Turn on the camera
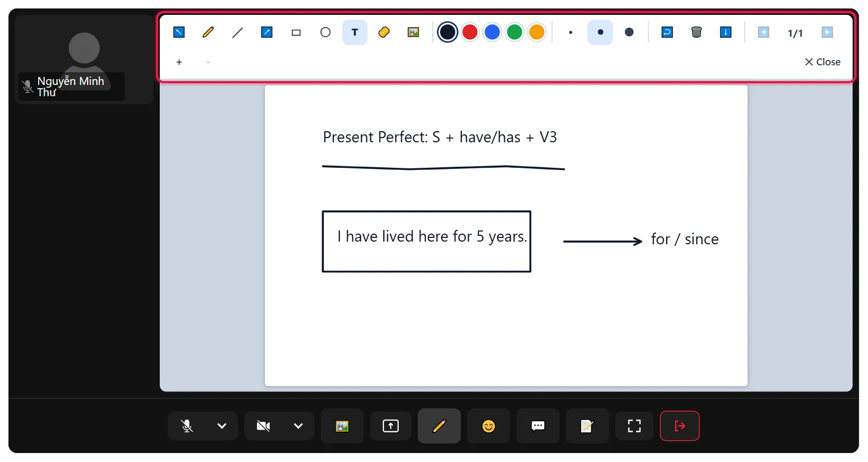Screen dimensions: 868x462 263,426
